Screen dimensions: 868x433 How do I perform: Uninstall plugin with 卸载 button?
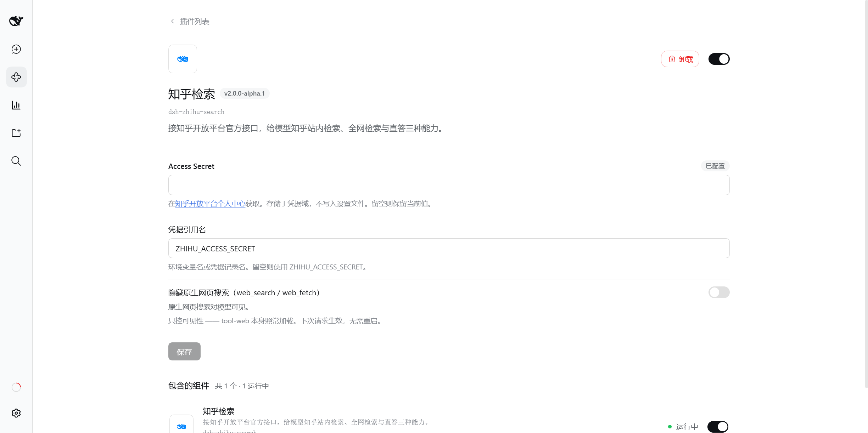680,59
